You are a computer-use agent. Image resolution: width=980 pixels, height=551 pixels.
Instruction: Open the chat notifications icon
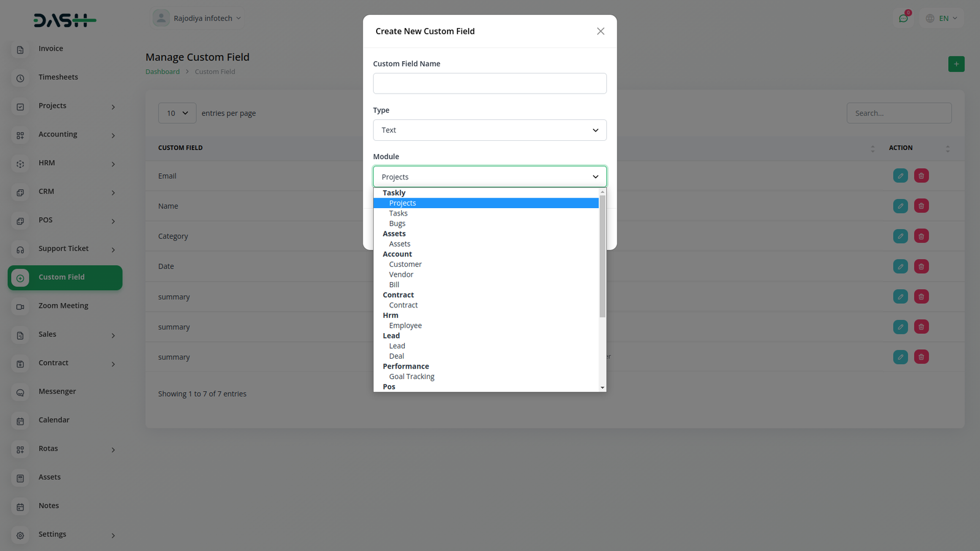[903, 18]
